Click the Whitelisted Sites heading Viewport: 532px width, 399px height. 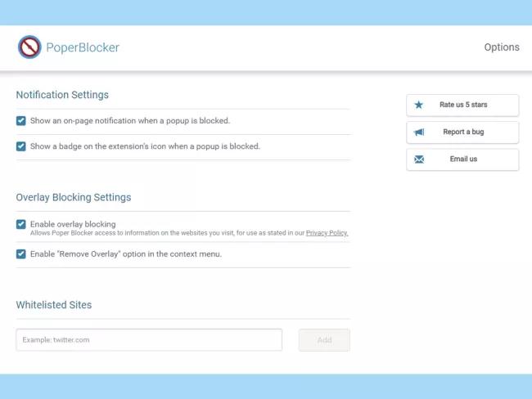coord(54,305)
